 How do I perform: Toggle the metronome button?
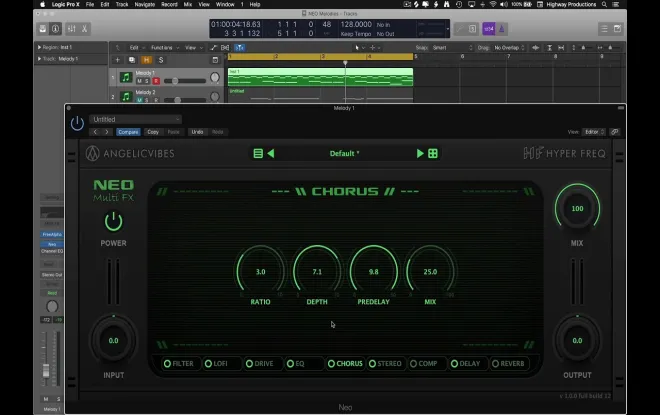click(x=502, y=29)
